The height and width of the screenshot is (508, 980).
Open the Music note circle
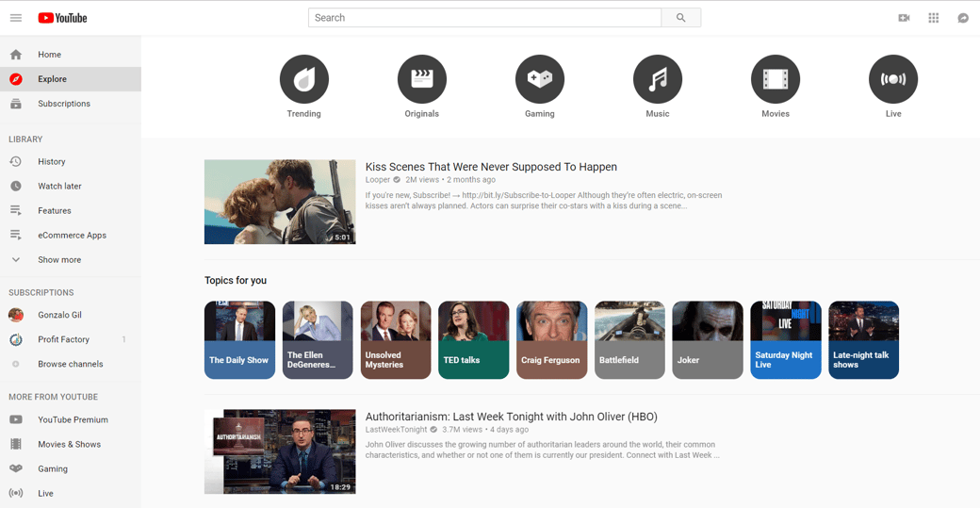tap(658, 79)
